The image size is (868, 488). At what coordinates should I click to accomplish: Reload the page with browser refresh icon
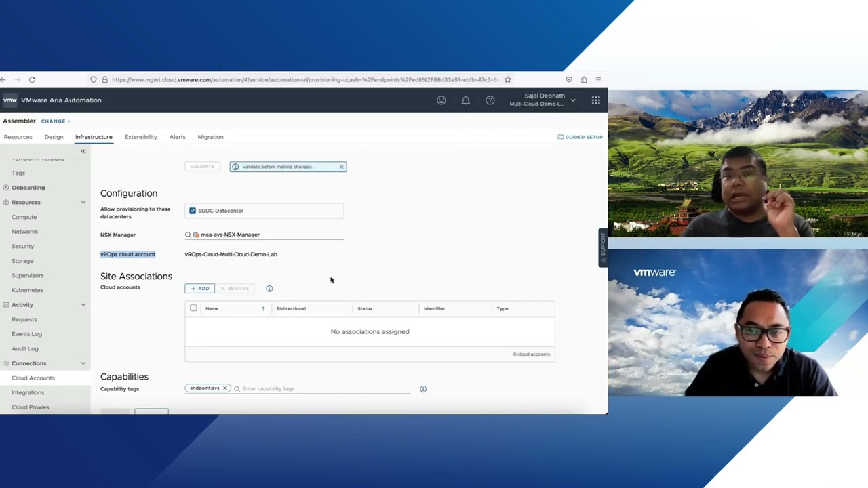pyautogui.click(x=32, y=79)
